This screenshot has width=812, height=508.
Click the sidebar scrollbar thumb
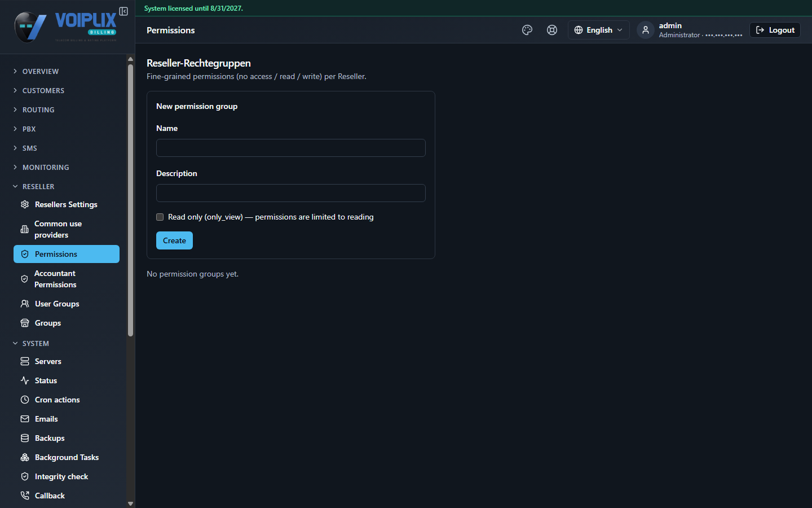(x=130, y=200)
